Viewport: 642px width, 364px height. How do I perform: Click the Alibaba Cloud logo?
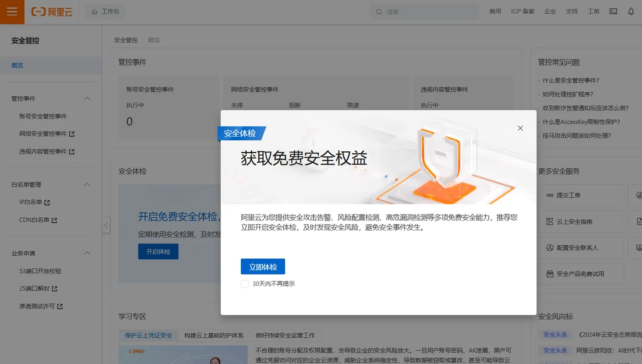[x=52, y=12]
